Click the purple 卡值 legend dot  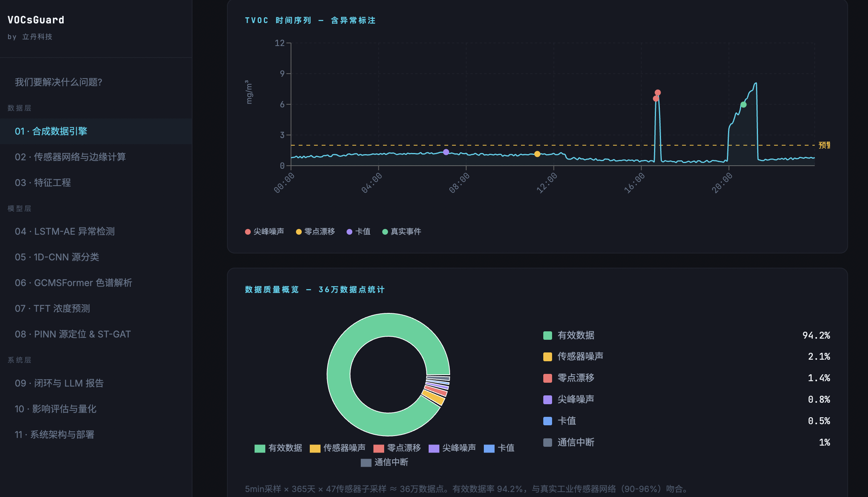tap(349, 232)
